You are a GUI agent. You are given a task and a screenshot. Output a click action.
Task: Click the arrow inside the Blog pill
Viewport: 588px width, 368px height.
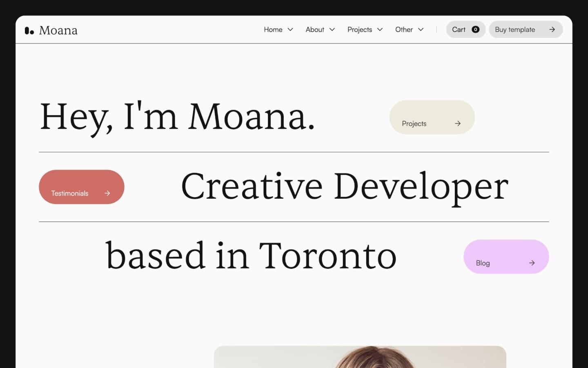click(x=532, y=263)
